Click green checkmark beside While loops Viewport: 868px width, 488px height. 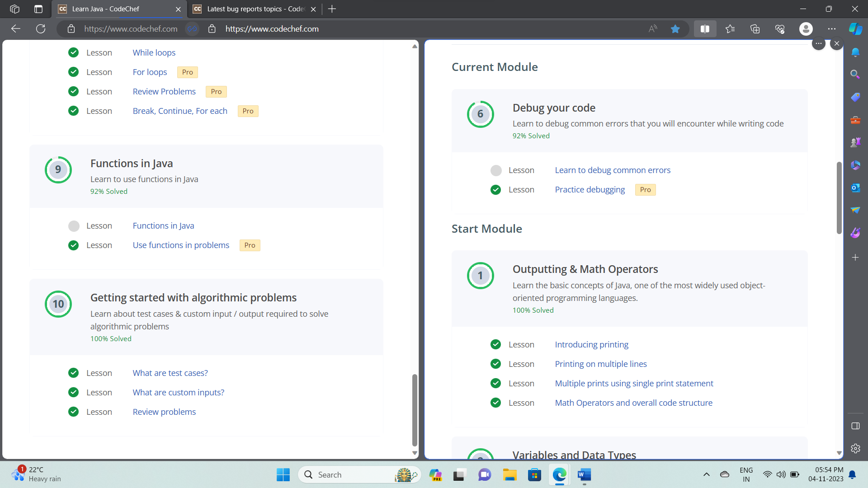pos(73,53)
